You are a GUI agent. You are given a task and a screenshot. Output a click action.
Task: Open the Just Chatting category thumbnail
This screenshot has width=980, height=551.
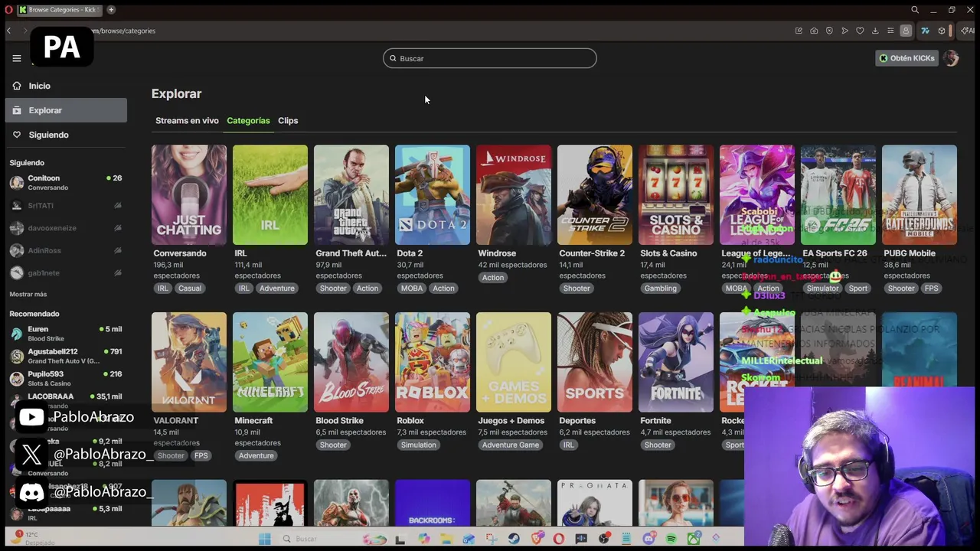(189, 195)
